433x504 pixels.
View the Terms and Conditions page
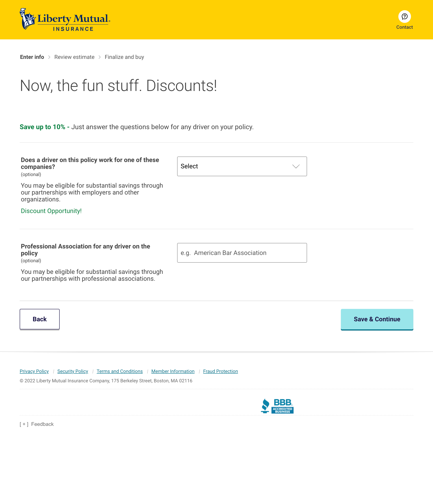click(x=120, y=371)
